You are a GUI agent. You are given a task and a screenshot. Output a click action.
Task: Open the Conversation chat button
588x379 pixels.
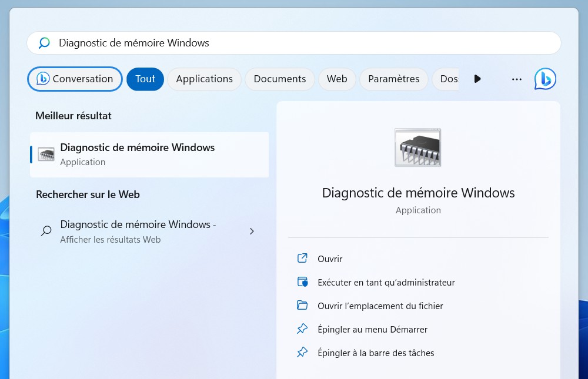click(x=75, y=79)
